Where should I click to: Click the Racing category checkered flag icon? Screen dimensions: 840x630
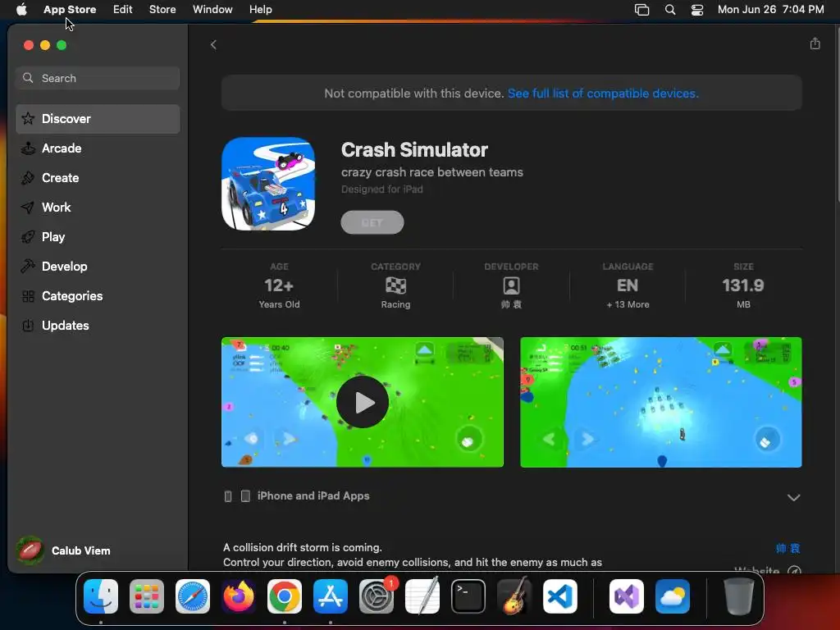coord(395,285)
